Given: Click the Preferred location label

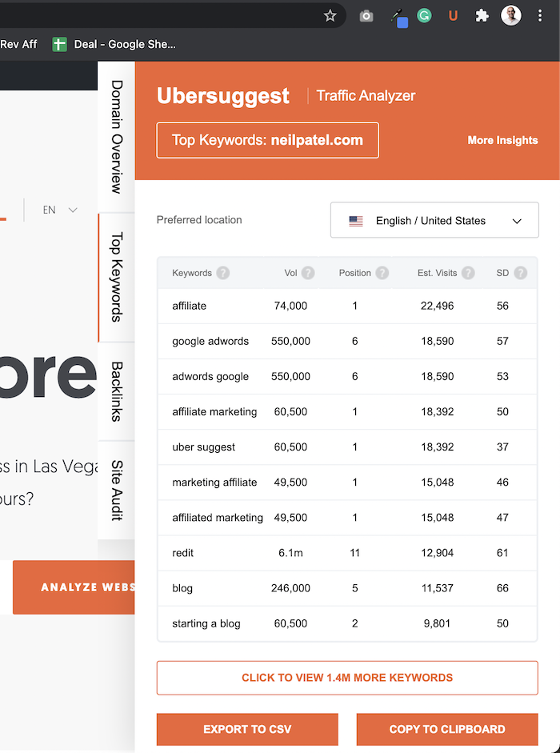Looking at the screenshot, I should click(199, 220).
